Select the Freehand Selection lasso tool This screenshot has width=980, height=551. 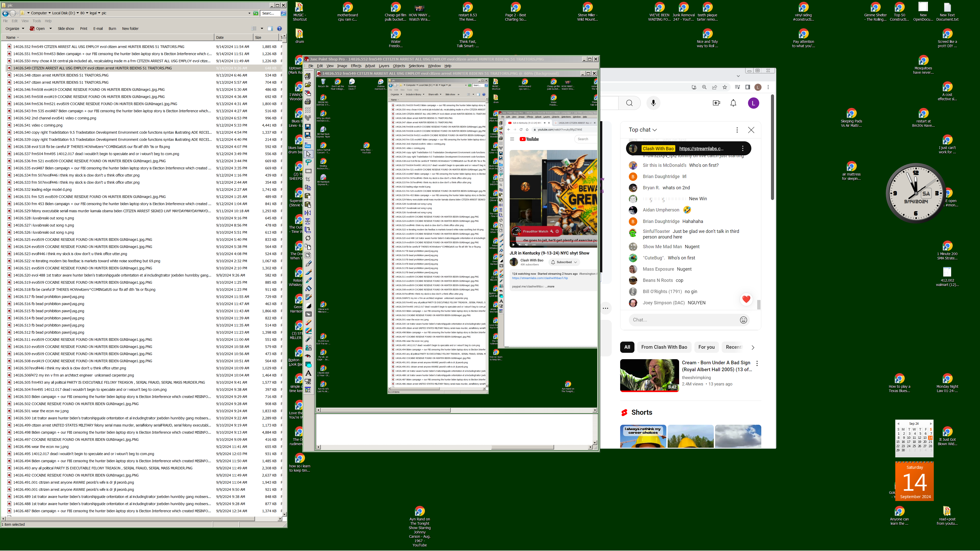point(309,162)
